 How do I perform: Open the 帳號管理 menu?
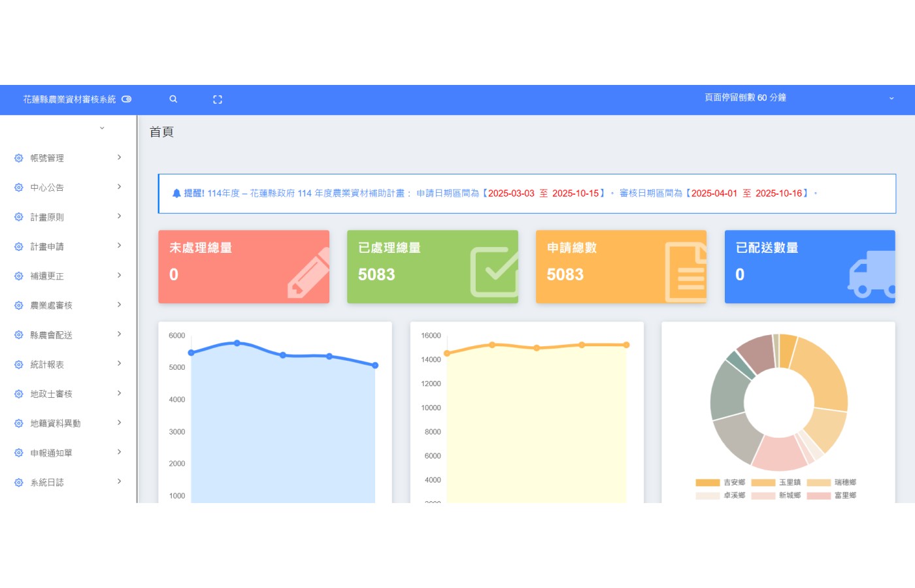(x=69, y=158)
